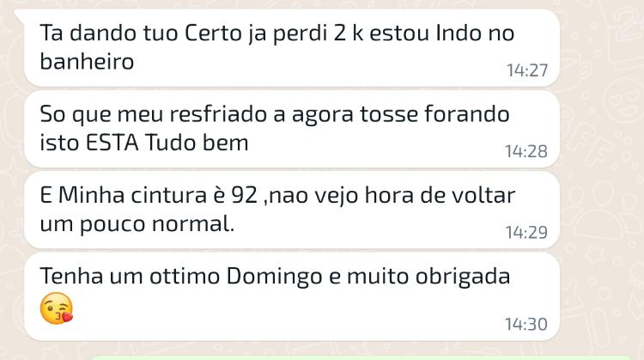Click the word 'Domingo' in the last message
This screenshot has height=360, width=644.
(275, 277)
